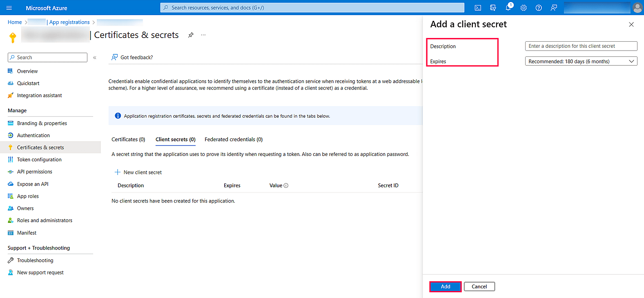Open the feedback icon in the top bar

coord(554,8)
